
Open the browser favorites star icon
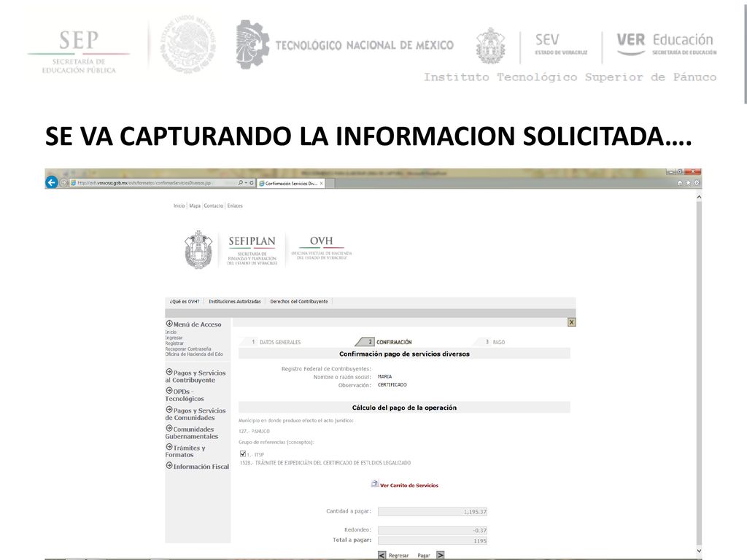click(688, 183)
